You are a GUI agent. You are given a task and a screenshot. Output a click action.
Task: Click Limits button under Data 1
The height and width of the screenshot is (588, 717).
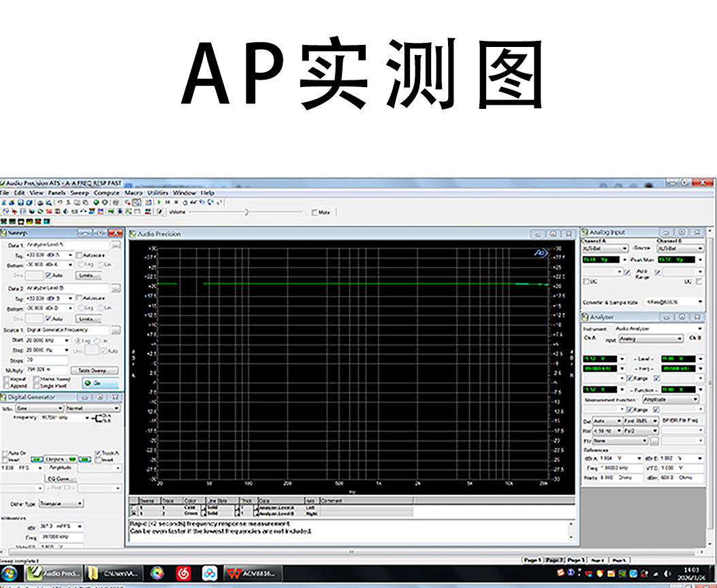pos(89,276)
